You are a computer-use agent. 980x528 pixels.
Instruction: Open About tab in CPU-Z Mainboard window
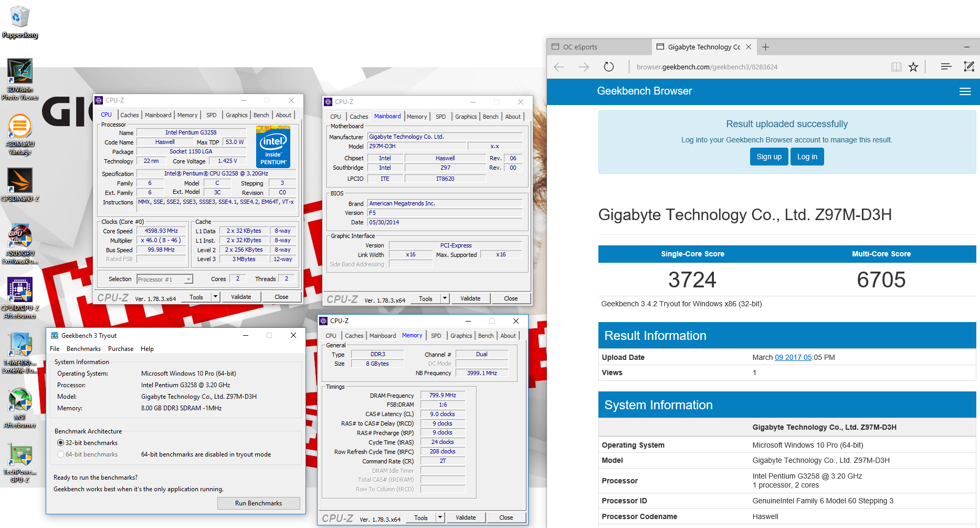pos(513,117)
